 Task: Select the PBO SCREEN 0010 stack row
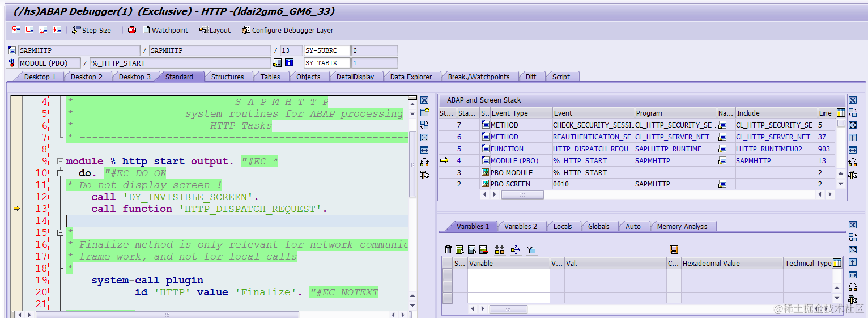tap(637, 184)
